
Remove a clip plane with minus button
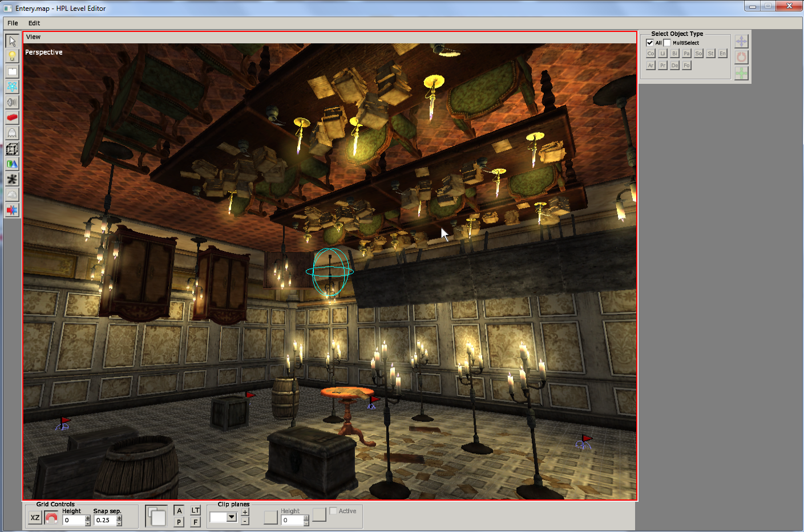pos(245,521)
